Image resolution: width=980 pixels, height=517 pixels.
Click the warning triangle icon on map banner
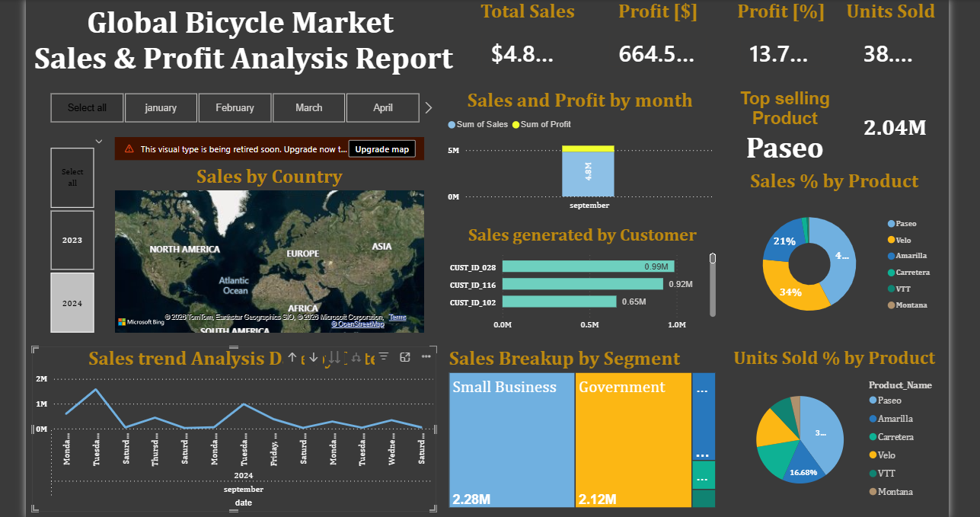(129, 149)
